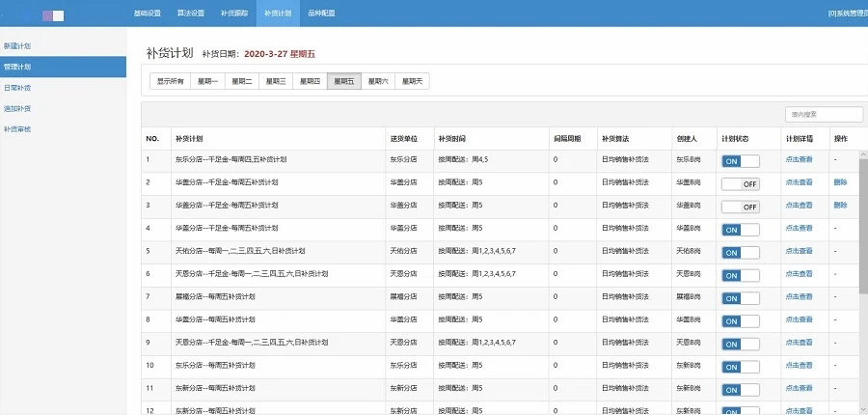Click plan name 东乐分店--千足金-每周四,五补货计划

coord(231,159)
